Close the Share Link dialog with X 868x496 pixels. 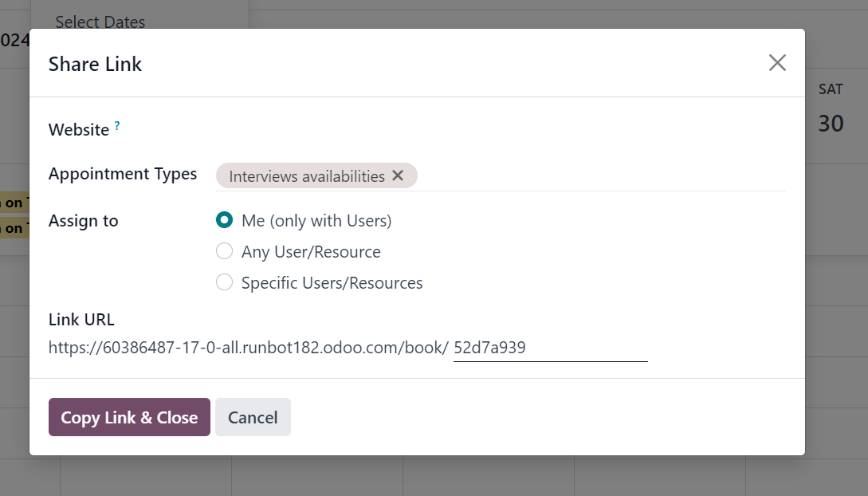777,63
